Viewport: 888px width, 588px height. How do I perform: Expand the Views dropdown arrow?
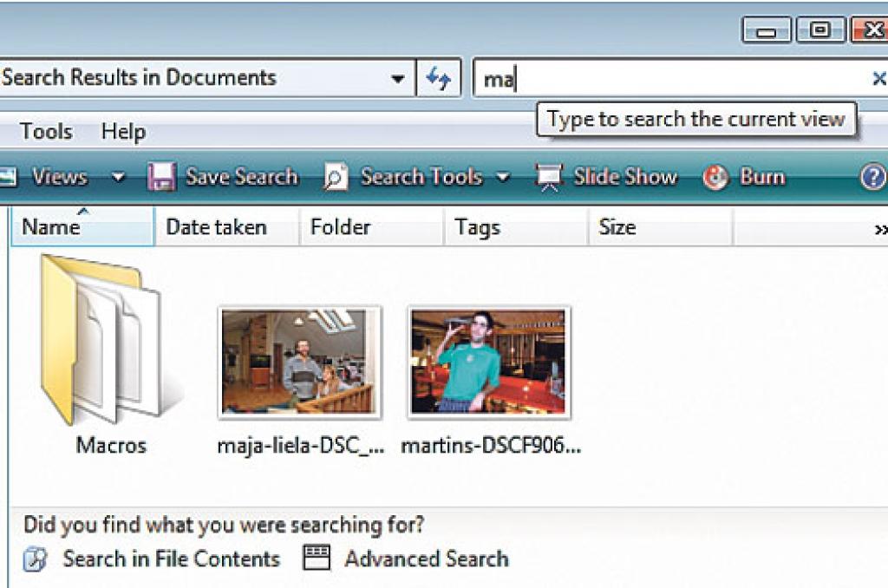coord(118,178)
